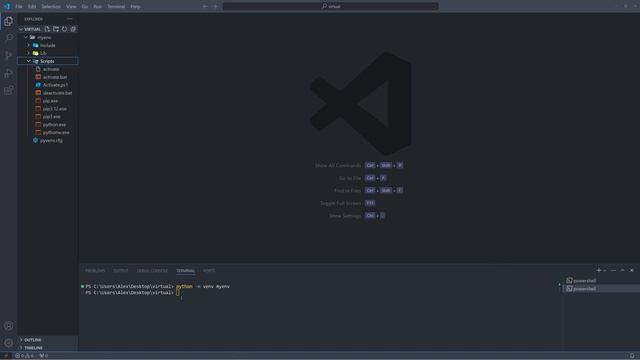Image resolution: width=640 pixels, height=360 pixels.
Task: Open the Selection menu
Action: [51, 7]
